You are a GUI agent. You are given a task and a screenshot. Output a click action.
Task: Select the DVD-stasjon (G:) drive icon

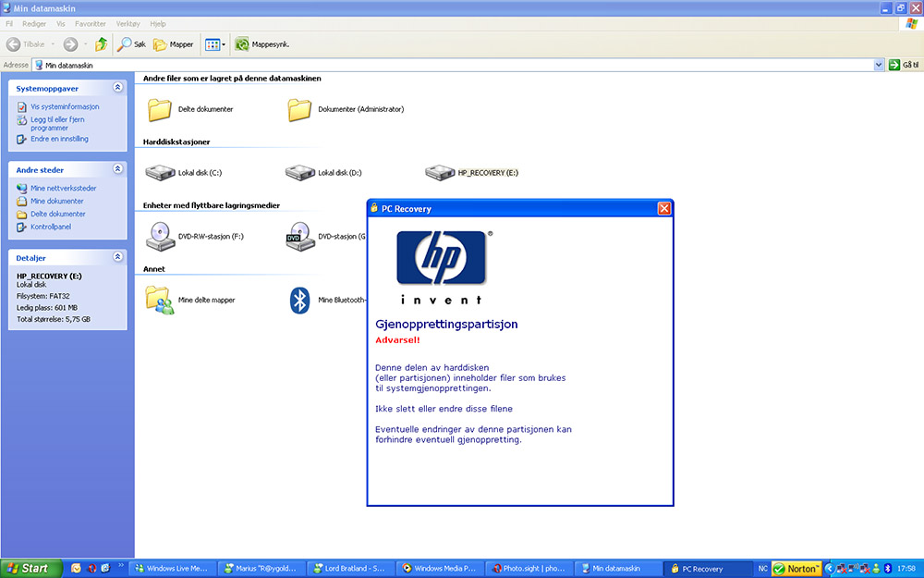[x=300, y=237]
